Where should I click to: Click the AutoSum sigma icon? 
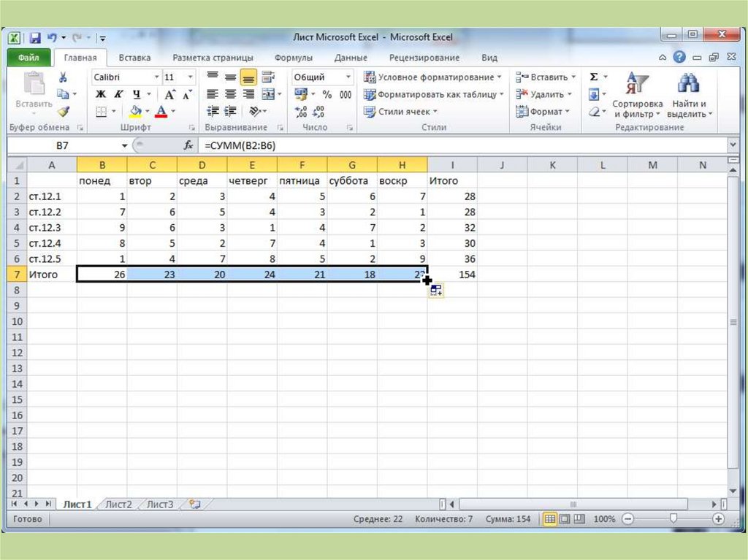594,77
